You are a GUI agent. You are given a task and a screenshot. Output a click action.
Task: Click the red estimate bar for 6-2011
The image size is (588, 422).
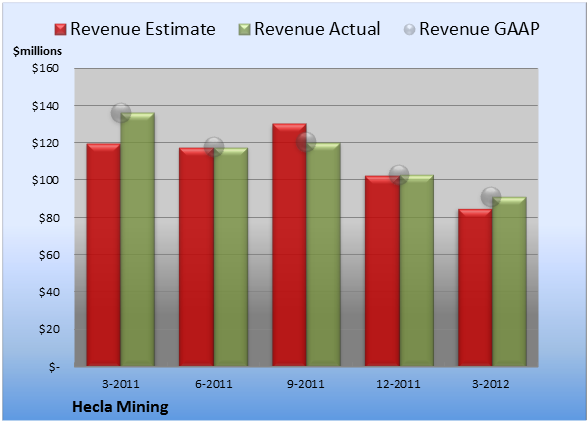pos(196,257)
